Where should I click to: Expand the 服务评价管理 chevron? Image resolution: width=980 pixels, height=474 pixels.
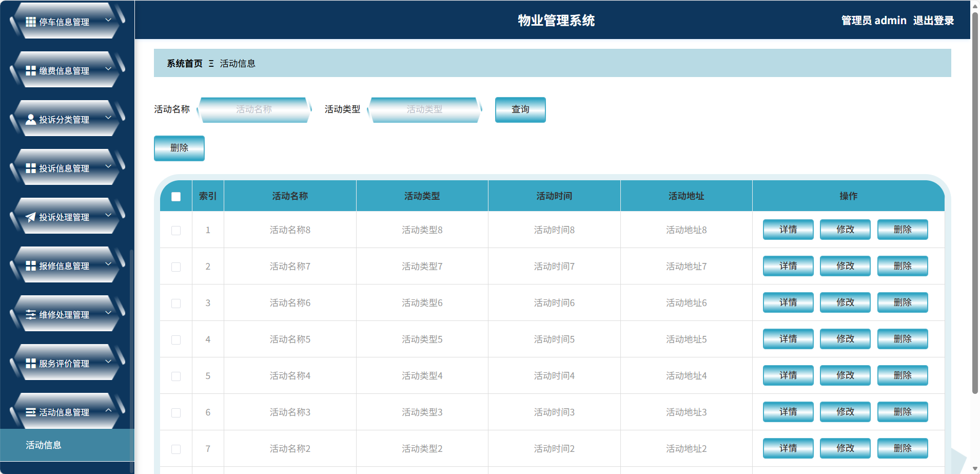pos(108,362)
